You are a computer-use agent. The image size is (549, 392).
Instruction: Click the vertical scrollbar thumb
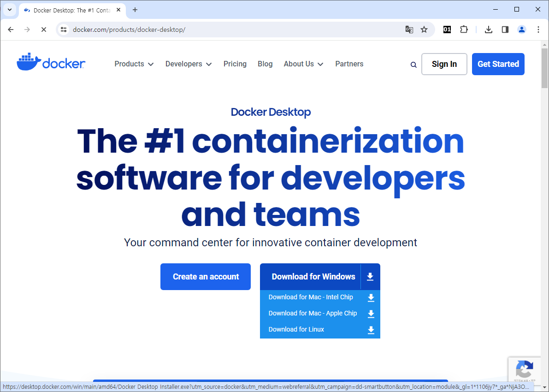point(544,68)
